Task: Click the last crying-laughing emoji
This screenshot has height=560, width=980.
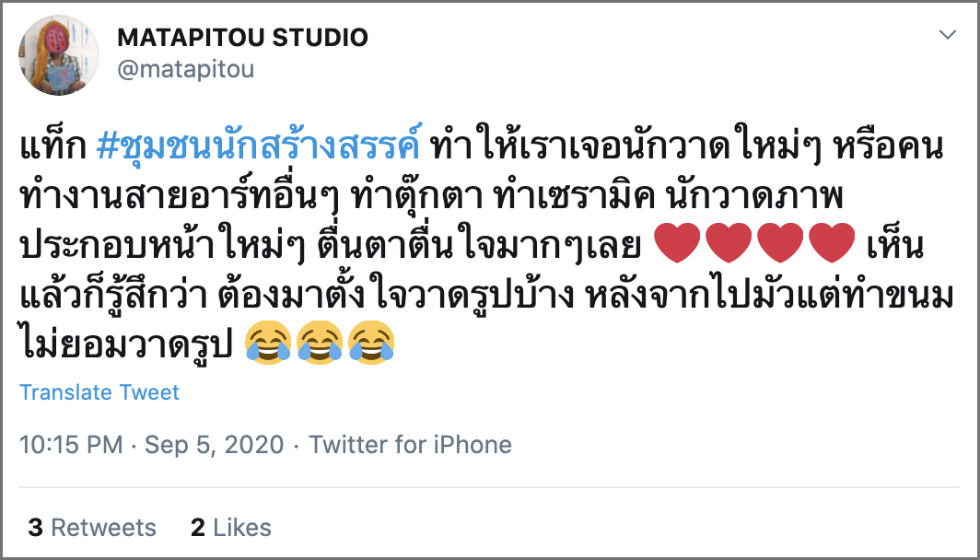Action: click(371, 343)
